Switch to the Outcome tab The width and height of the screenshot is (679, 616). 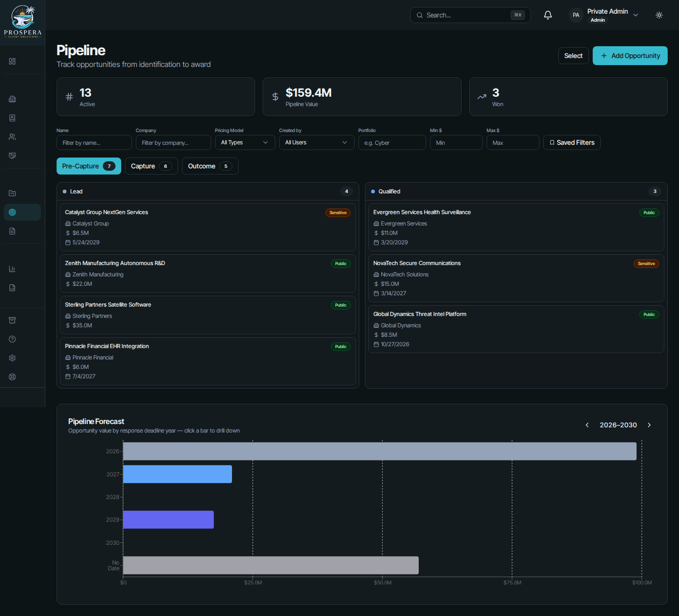[210, 166]
